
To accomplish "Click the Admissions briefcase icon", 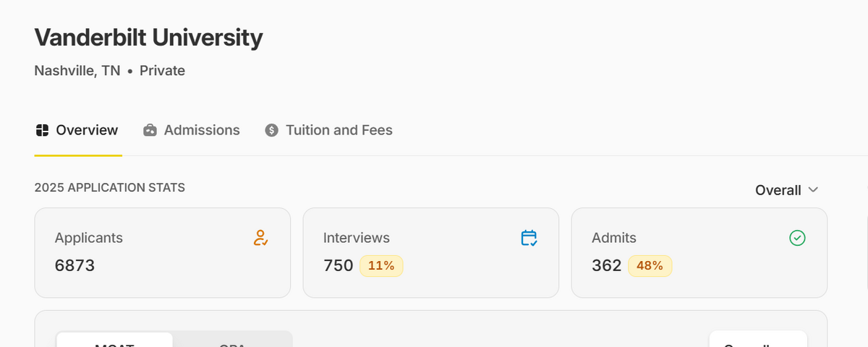I will 150,131.
